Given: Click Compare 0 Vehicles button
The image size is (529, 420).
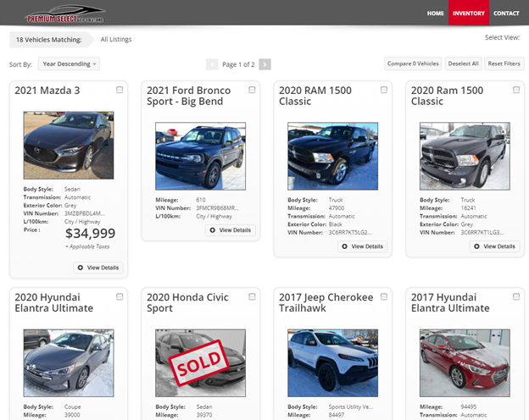Looking at the screenshot, I should coord(413,64).
